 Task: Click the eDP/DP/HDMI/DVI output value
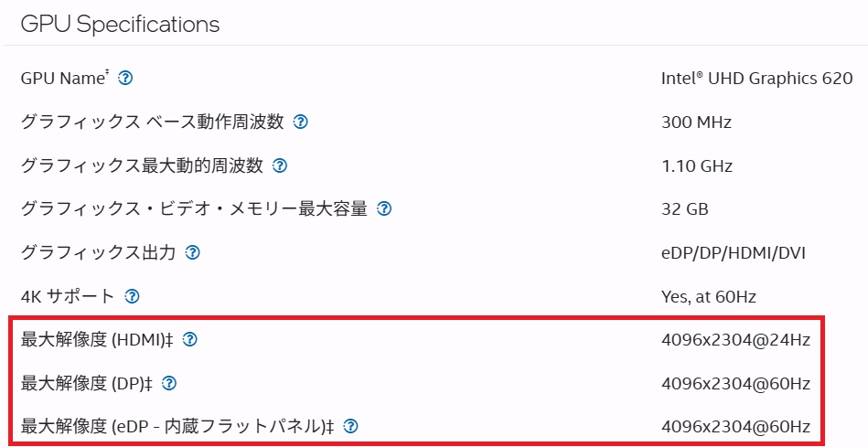pyautogui.click(x=734, y=253)
